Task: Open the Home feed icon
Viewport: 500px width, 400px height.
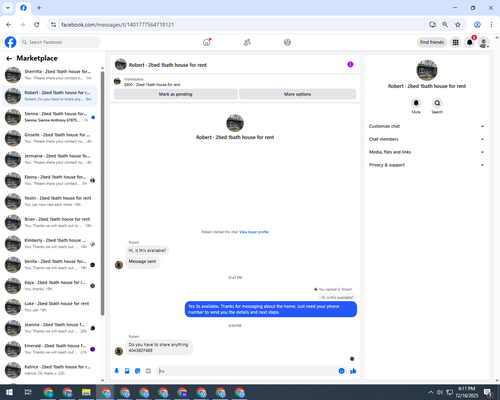Action: point(207,42)
